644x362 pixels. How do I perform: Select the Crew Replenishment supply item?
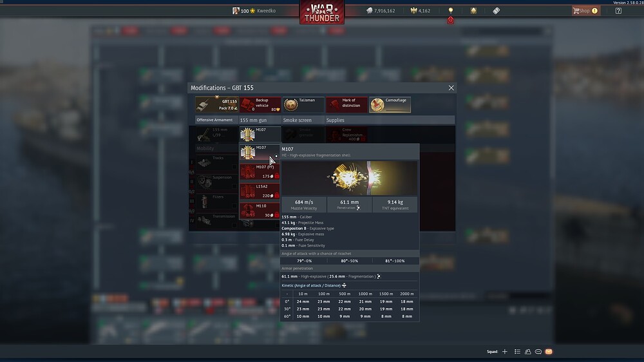(x=346, y=134)
